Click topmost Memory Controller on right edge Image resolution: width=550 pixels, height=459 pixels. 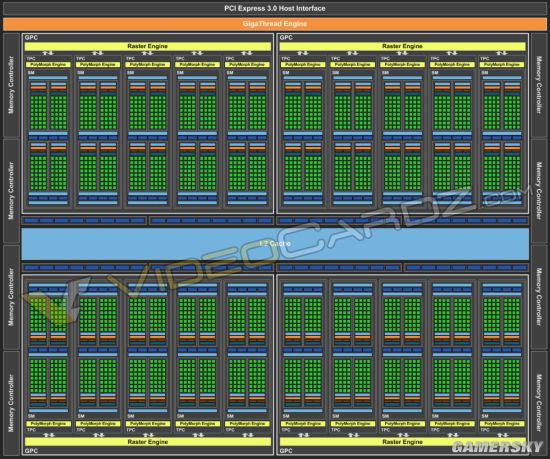pyautogui.click(x=539, y=85)
